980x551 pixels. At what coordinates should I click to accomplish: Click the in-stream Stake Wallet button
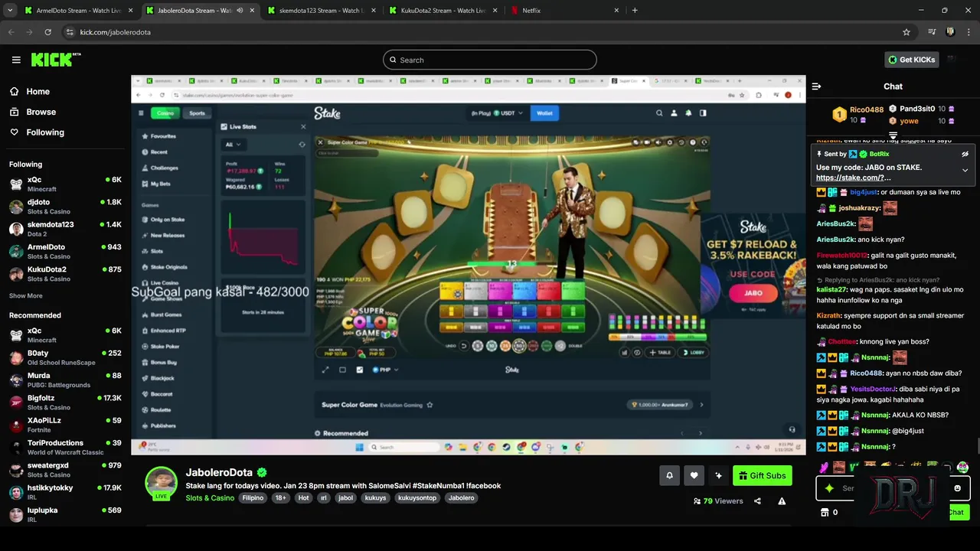pyautogui.click(x=544, y=113)
